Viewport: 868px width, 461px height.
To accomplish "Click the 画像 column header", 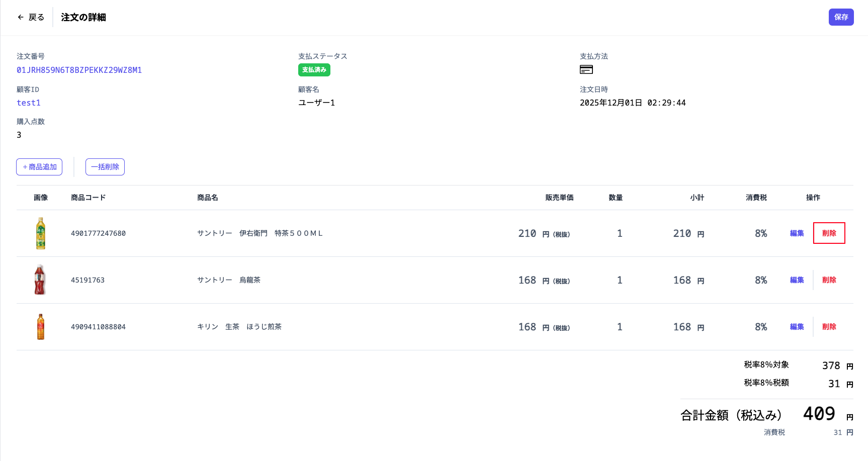I will pos(41,198).
